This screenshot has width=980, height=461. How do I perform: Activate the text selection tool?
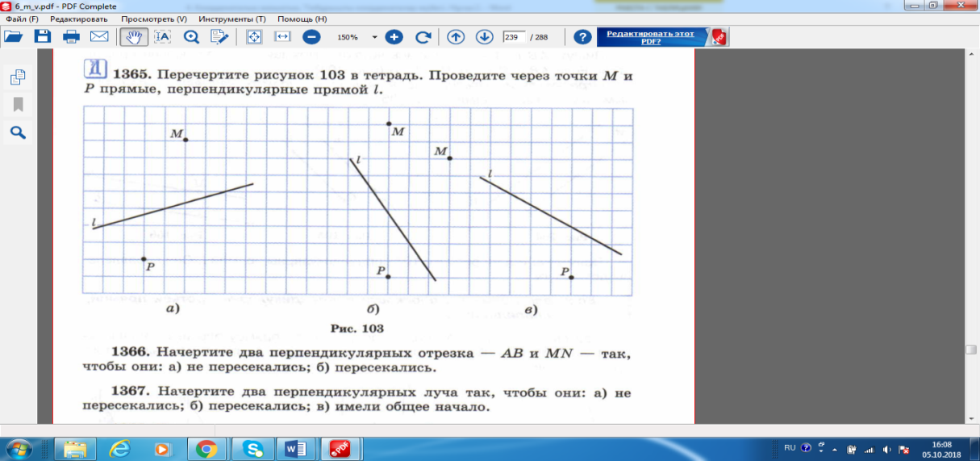[163, 36]
